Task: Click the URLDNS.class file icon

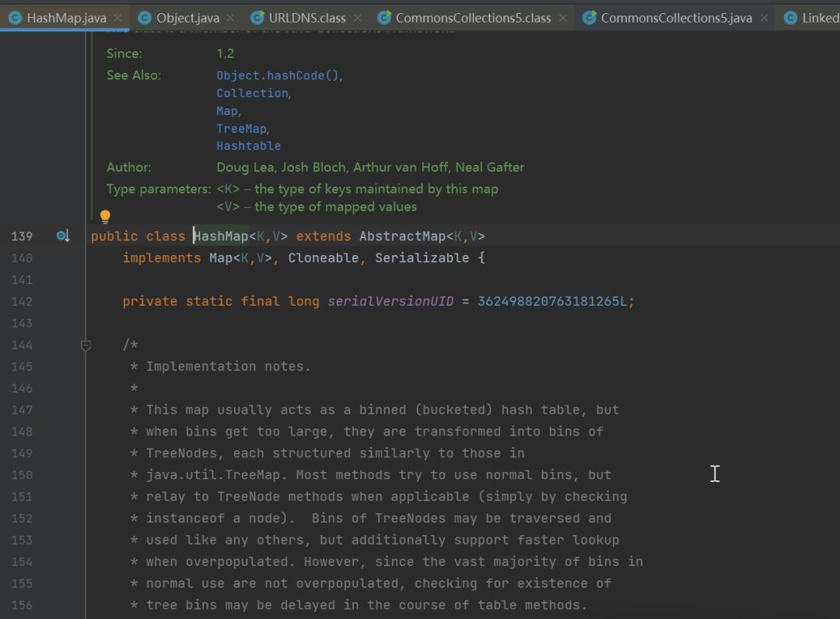Action: 257,18
